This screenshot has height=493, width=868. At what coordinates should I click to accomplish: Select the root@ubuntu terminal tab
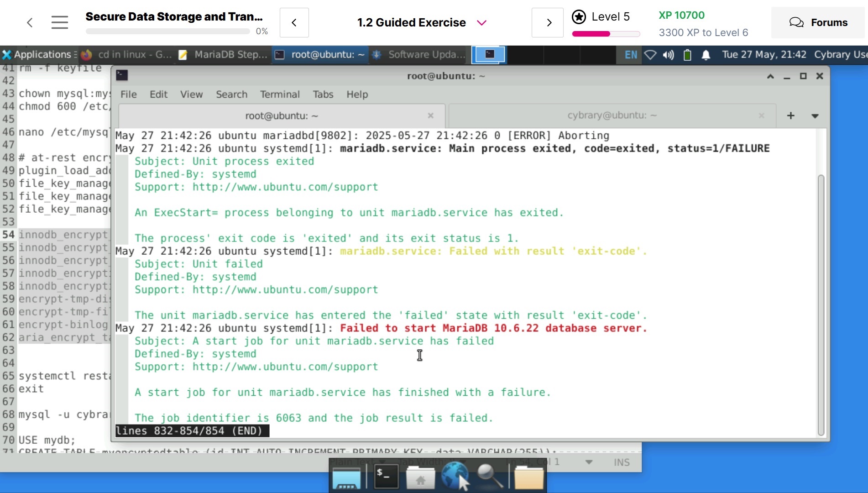pos(281,115)
